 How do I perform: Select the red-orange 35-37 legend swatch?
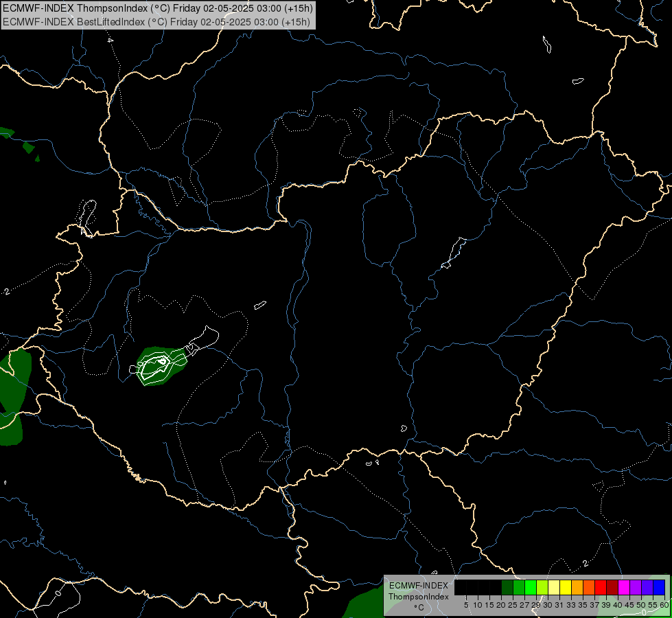(589, 587)
